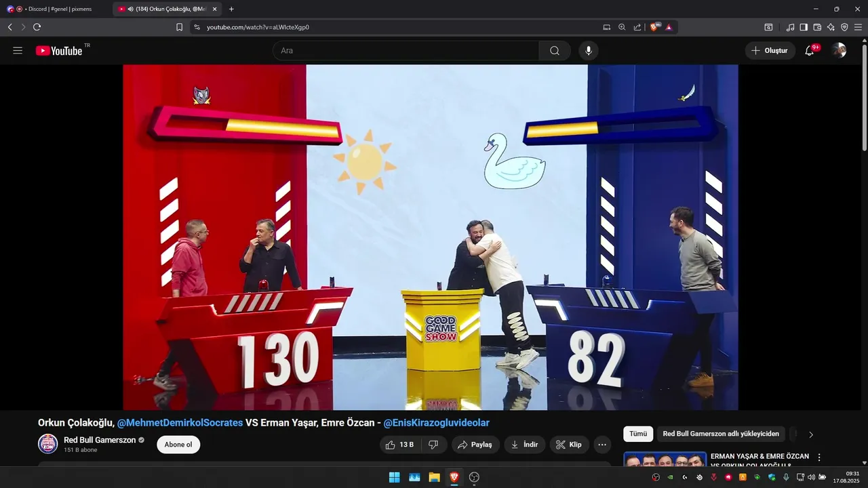Open volume control in system tray
868x488 pixels.
pos(811,477)
